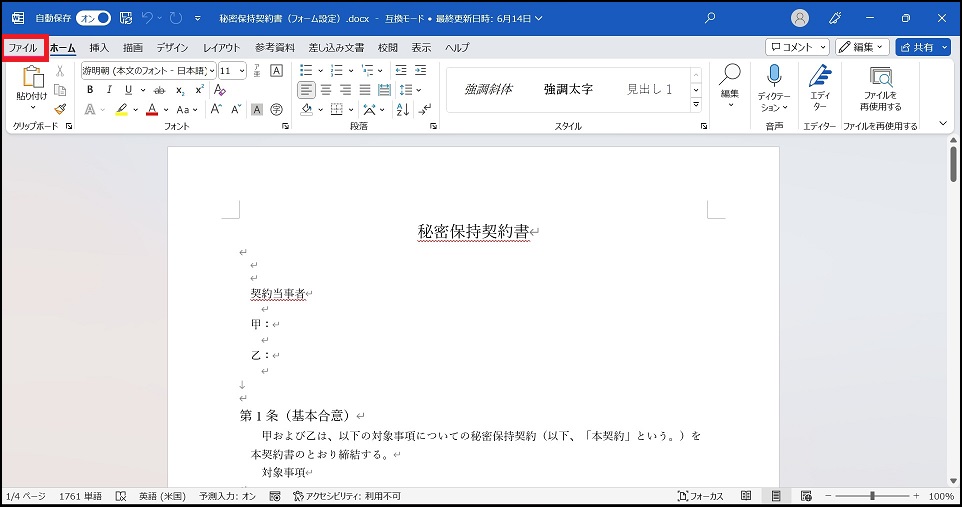Open font color dropdown arrow
The height and width of the screenshot is (507, 962).
[166, 110]
